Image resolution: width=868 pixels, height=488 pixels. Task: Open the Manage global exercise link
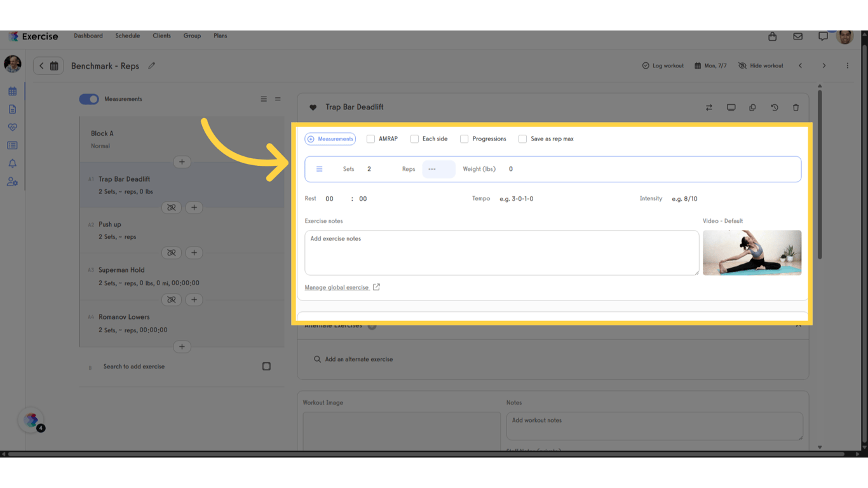click(342, 288)
